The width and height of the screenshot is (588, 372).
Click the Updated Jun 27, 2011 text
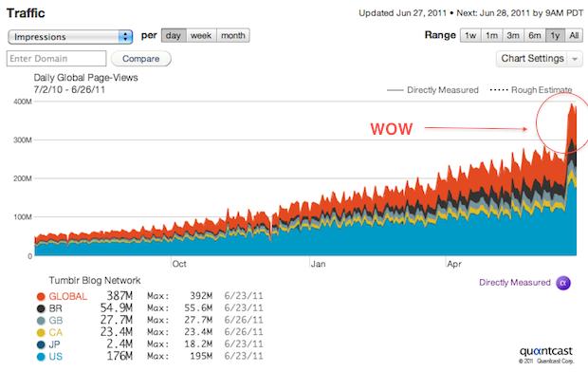(402, 13)
